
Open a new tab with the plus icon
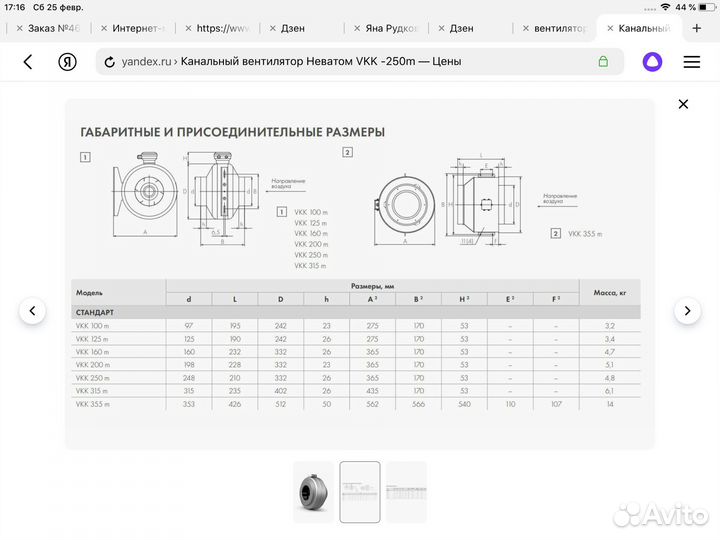click(697, 28)
